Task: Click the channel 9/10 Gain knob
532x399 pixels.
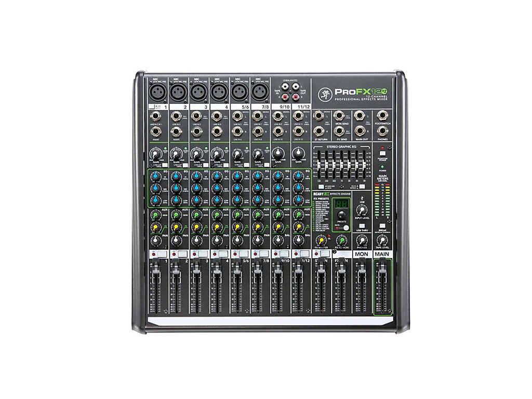Action: (x=278, y=154)
